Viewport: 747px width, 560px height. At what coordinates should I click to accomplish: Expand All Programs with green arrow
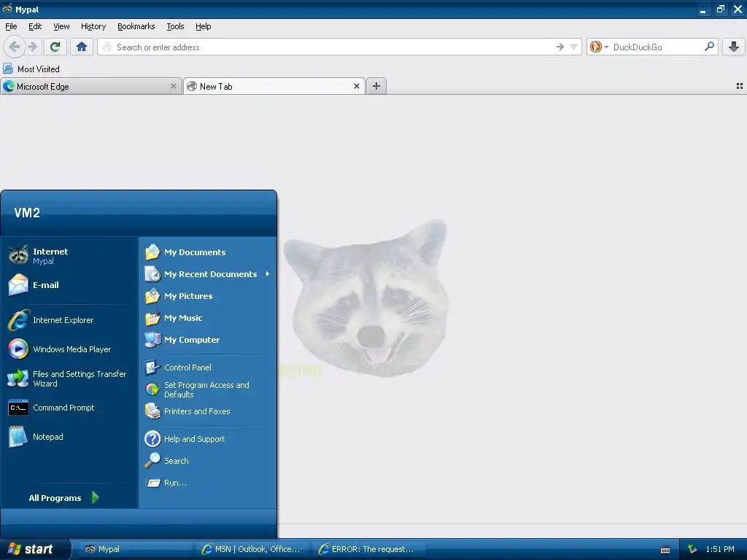pyautogui.click(x=96, y=497)
